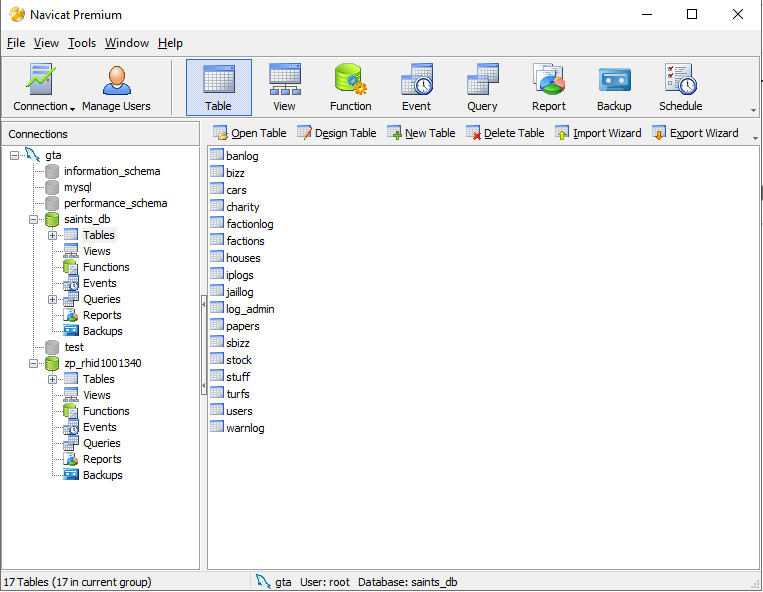Select the information_schema database
The width and height of the screenshot is (763, 592).
tap(111, 171)
